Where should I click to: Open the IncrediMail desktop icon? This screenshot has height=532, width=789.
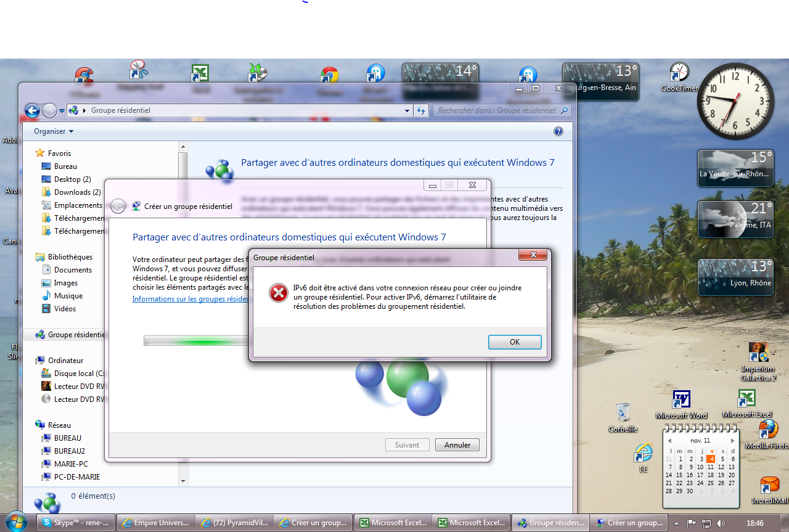pos(769,485)
